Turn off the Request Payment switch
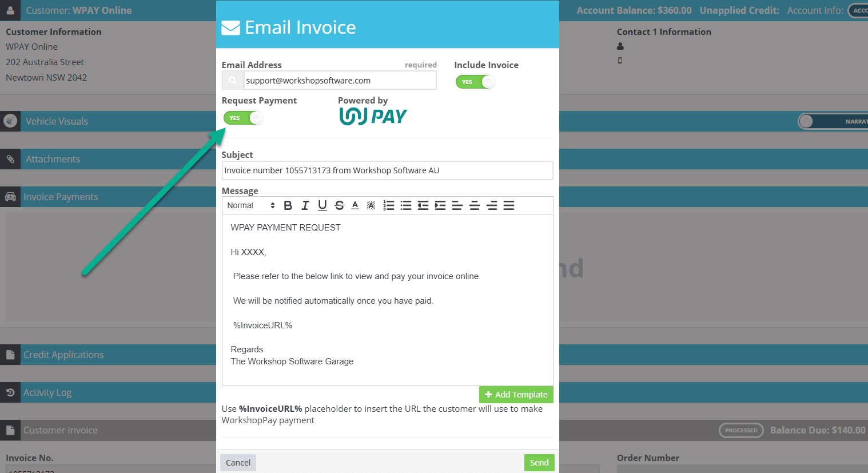 (x=243, y=118)
